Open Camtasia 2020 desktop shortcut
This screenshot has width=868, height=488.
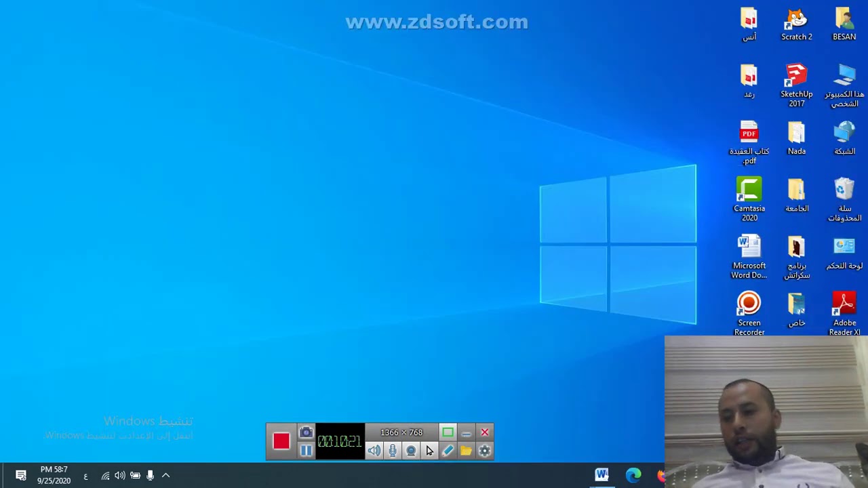coord(749,200)
